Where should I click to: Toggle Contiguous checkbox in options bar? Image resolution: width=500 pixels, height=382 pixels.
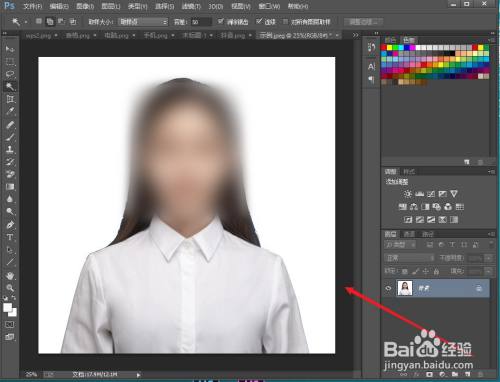(259, 21)
